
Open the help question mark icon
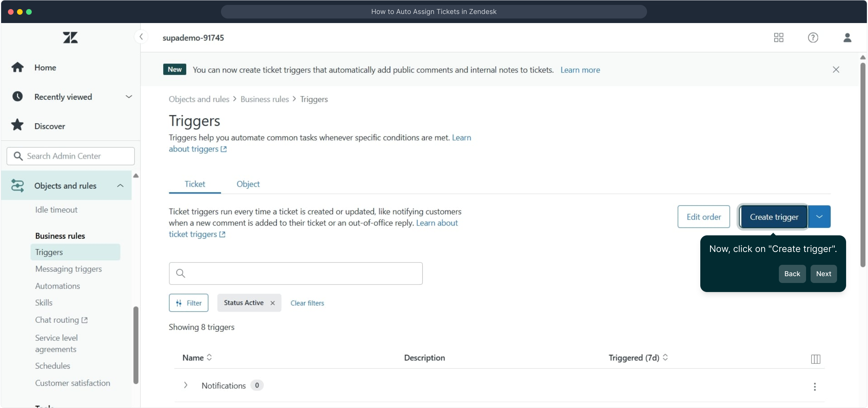pos(813,38)
